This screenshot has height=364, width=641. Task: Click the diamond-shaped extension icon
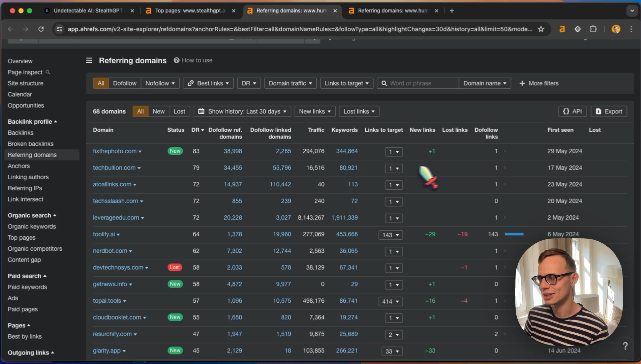pyautogui.click(x=577, y=29)
